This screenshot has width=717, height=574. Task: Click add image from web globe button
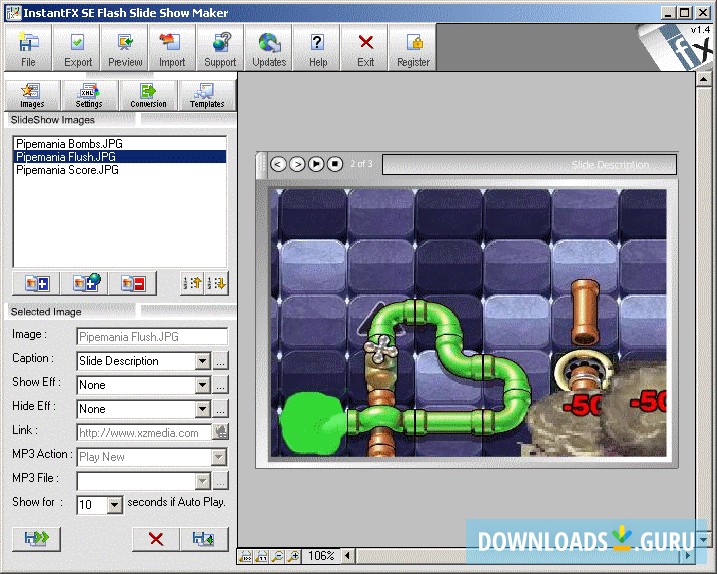pyautogui.click(x=85, y=284)
